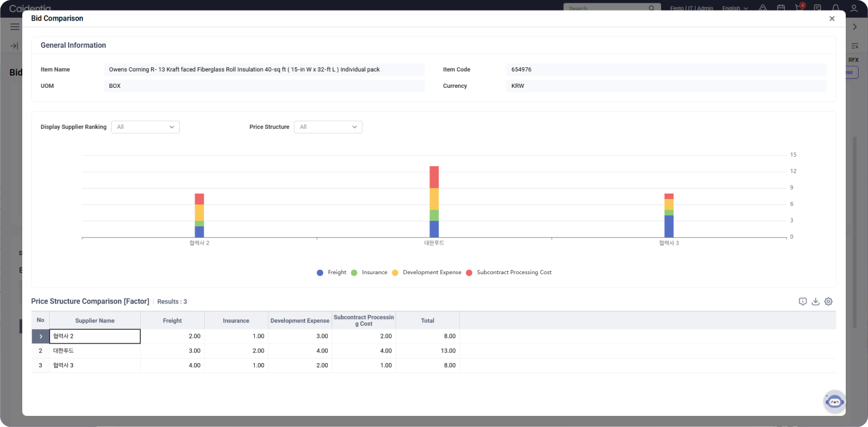Download the Price Structure Comparison table
868x427 pixels.
816,301
